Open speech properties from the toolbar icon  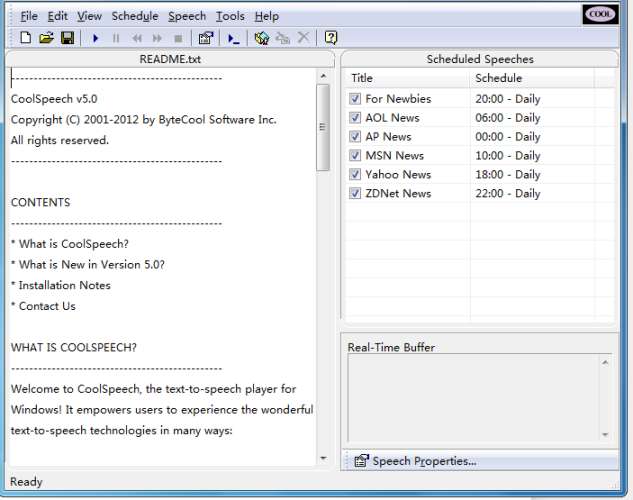[x=205, y=38]
